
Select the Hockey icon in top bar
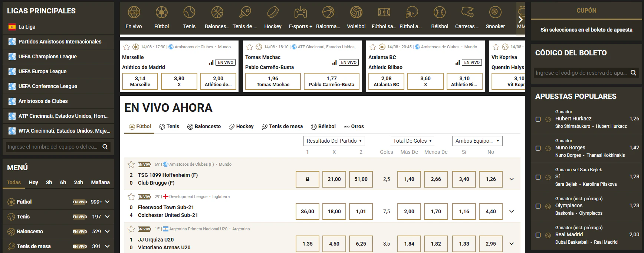coord(273,13)
